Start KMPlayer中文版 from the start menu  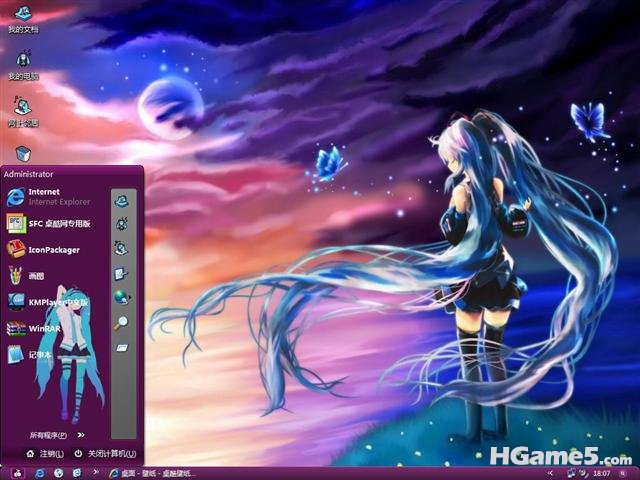pyautogui.click(x=48, y=302)
